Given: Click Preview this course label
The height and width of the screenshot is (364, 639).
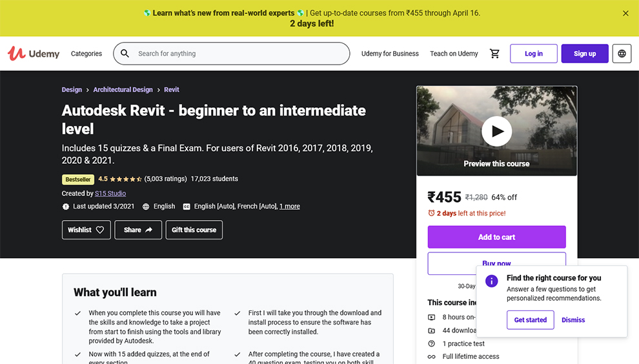Looking at the screenshot, I should tap(496, 164).
